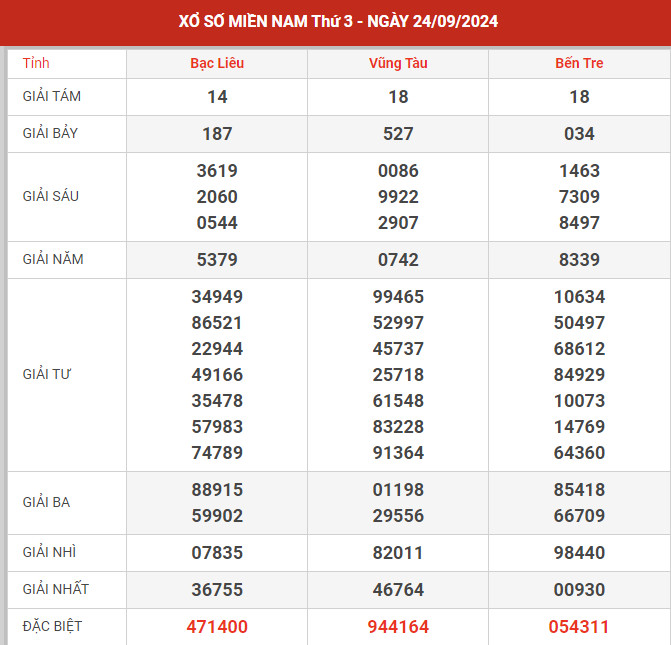Image resolution: width=671 pixels, height=645 pixels.
Task: Select giải tư number 86521
Action: tap(217, 323)
